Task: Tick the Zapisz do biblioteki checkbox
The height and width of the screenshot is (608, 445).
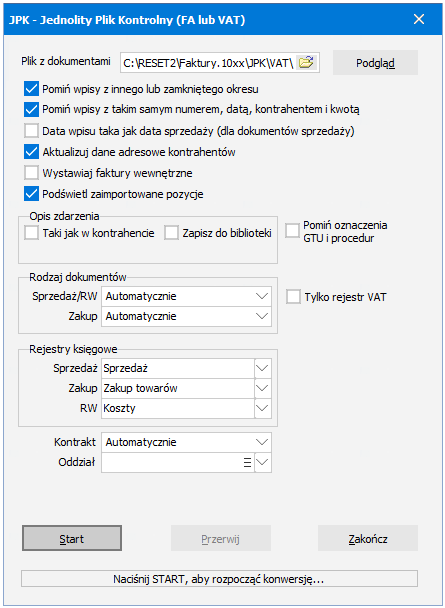Action: (171, 233)
